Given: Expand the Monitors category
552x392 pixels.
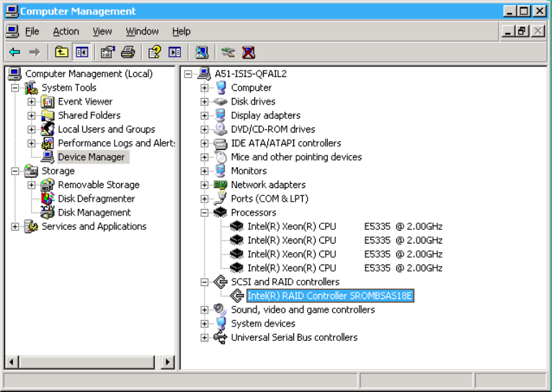Looking at the screenshot, I should click(x=204, y=171).
